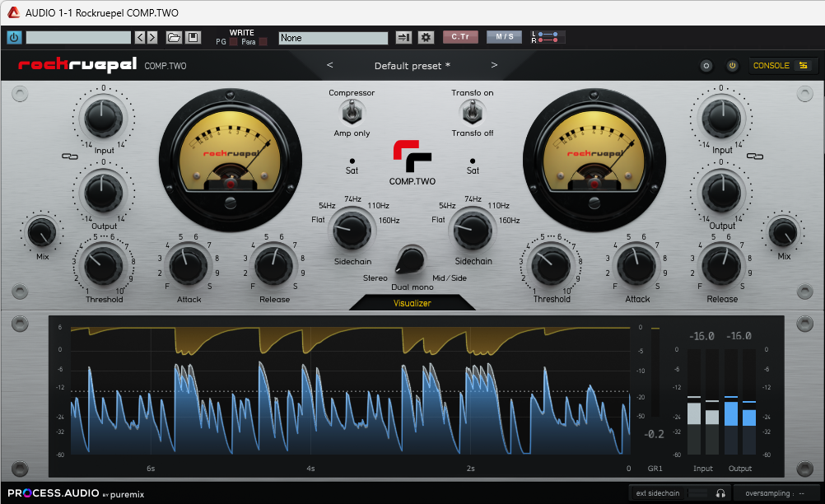Viewport: 825px width, 504px height.
Task: Click the Stereo mode label
Action: pos(375,278)
